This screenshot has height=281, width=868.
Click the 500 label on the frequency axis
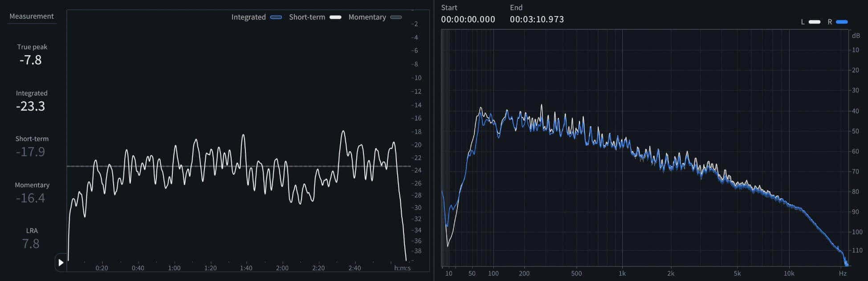576,273
